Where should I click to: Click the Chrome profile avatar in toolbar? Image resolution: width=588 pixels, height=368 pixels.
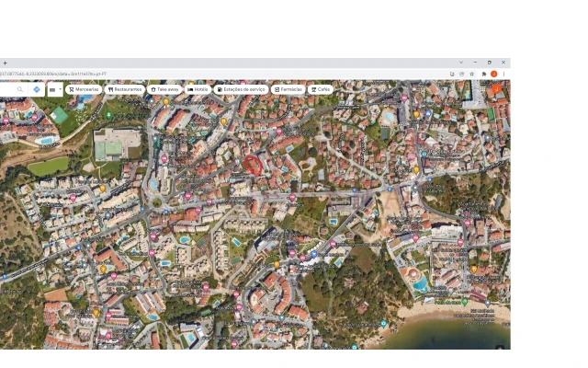(493, 74)
